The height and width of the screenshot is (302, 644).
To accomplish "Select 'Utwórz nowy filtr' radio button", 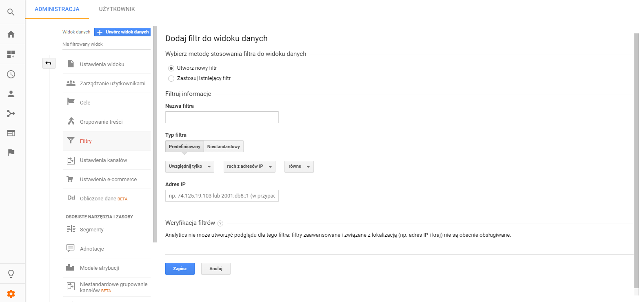I will tap(171, 68).
